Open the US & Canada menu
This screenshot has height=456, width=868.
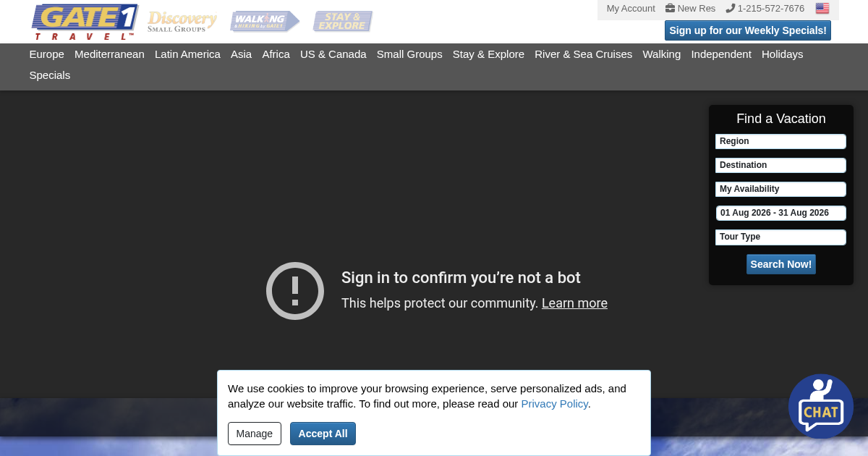point(333,54)
